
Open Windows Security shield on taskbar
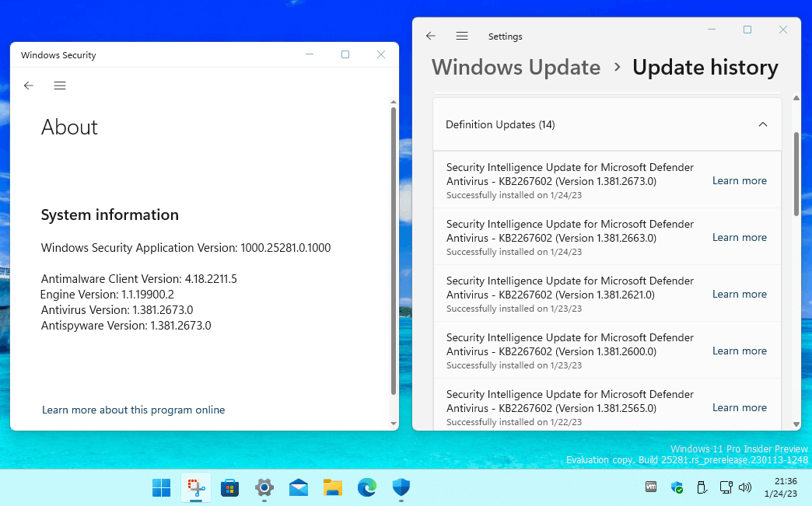click(401, 487)
